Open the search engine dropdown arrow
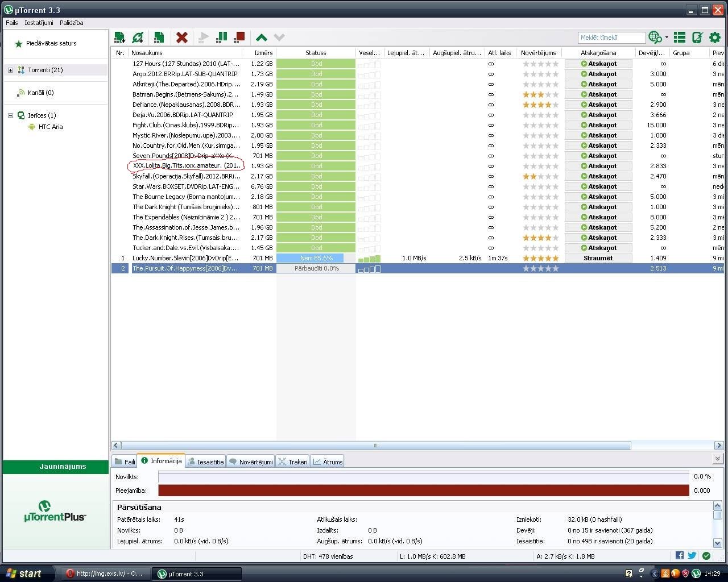The width and height of the screenshot is (728, 582). coord(667,38)
